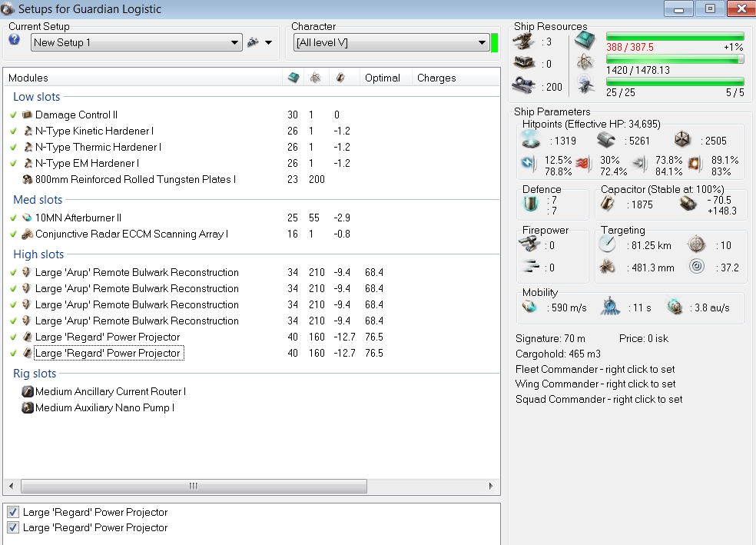
Task: Click the armor hitpoints icon showing 5261
Action: click(x=606, y=141)
